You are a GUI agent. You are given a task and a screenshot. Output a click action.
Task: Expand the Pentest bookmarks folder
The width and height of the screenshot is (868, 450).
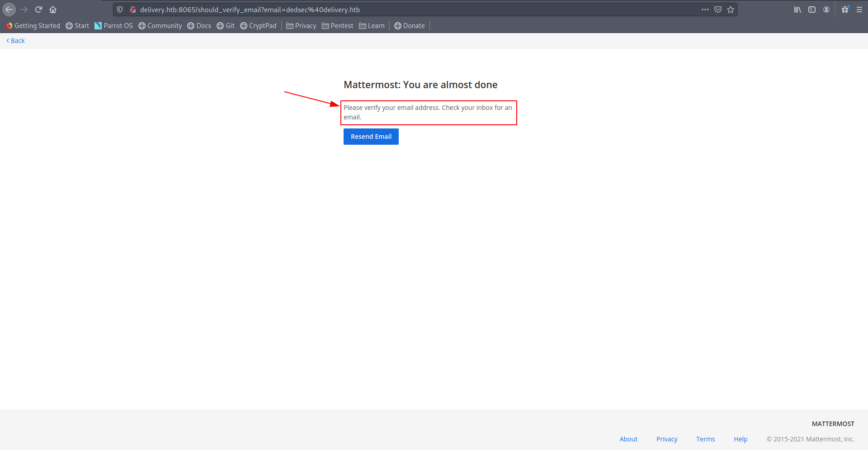pos(337,26)
